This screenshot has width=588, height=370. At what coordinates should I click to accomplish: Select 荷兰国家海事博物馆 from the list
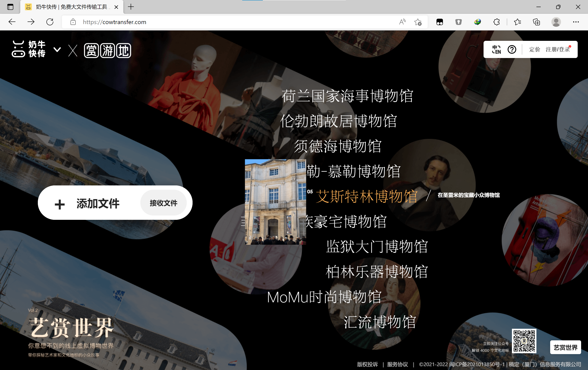(x=347, y=96)
